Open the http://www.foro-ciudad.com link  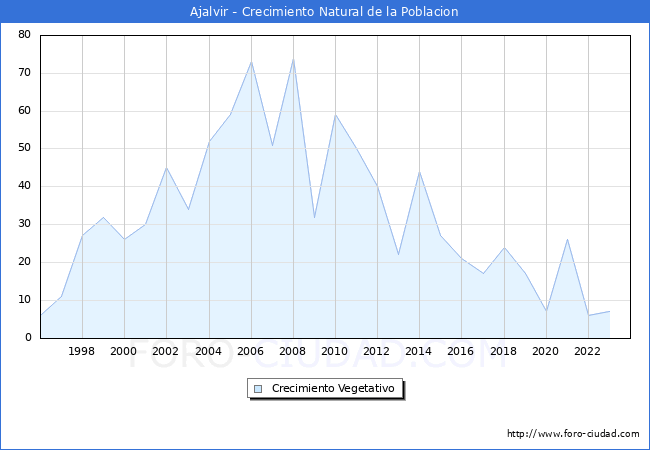point(573,434)
